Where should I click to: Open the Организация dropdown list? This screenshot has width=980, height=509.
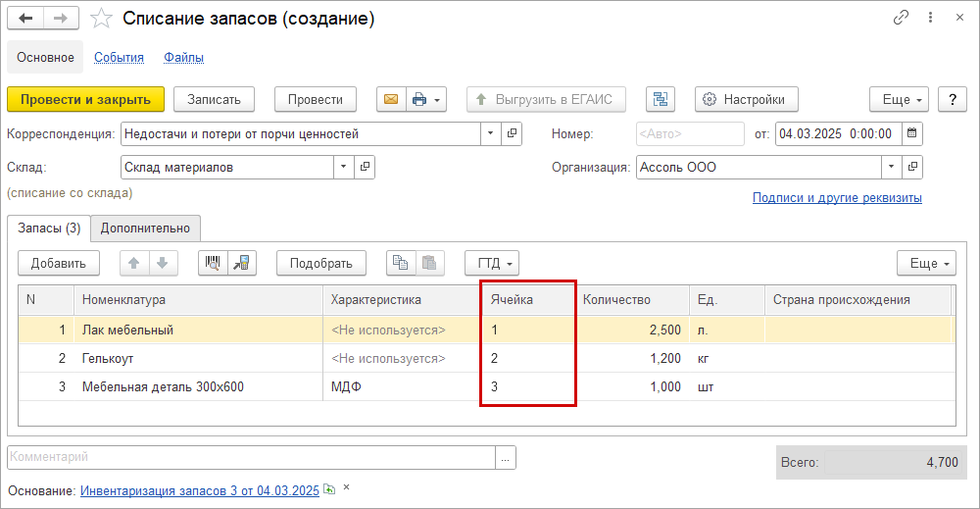pyautogui.click(x=891, y=167)
